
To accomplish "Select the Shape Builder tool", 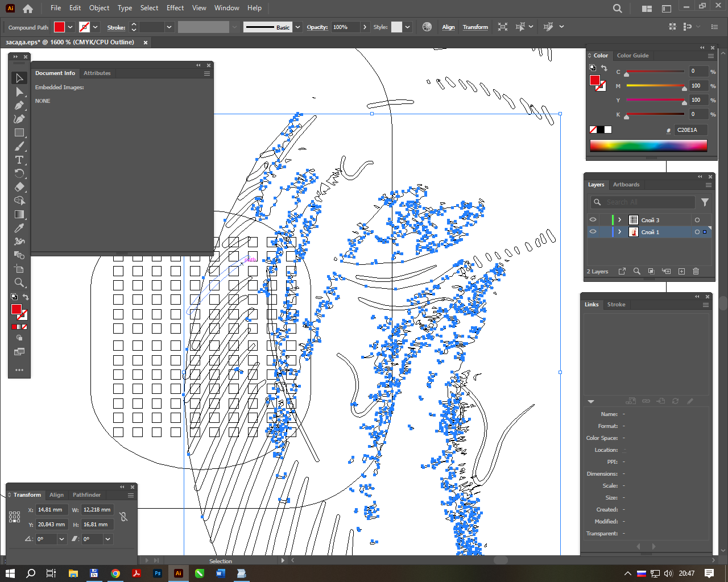I will [x=19, y=201].
